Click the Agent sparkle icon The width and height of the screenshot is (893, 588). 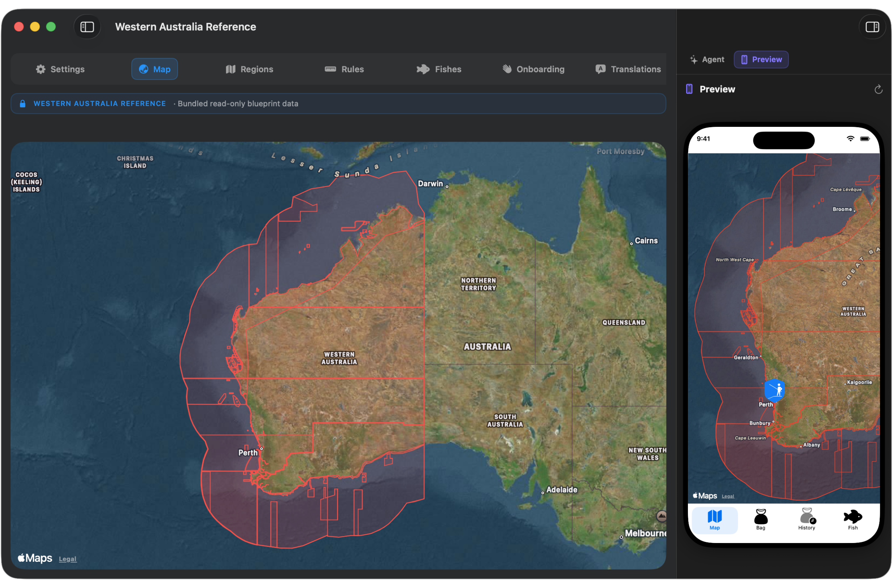coord(694,60)
